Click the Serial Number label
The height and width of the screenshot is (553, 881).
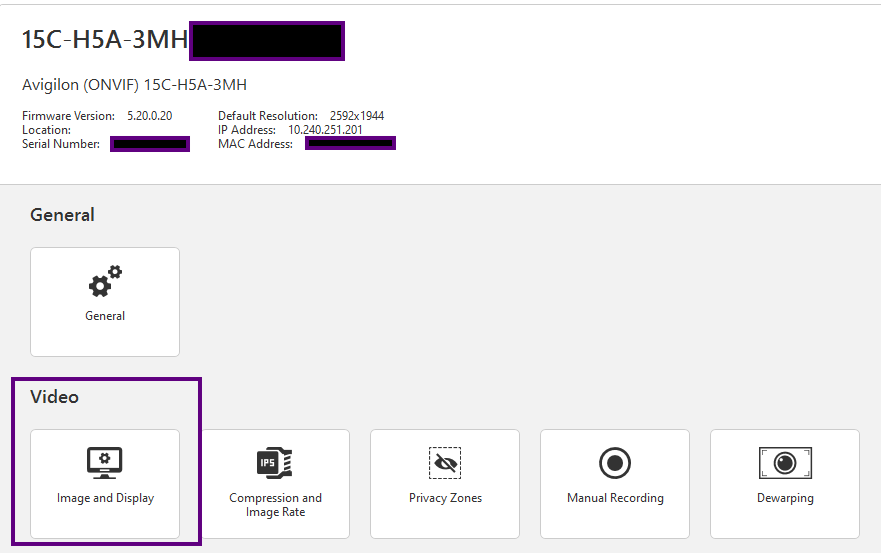[x=61, y=144]
